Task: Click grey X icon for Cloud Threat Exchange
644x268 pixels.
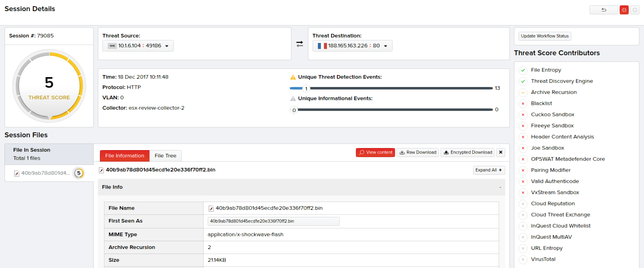Action: click(523, 215)
